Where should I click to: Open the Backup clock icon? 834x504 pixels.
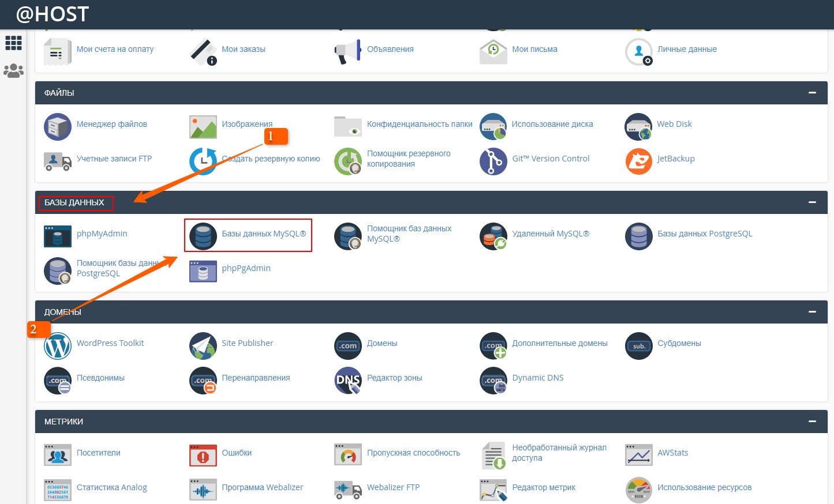(x=203, y=161)
